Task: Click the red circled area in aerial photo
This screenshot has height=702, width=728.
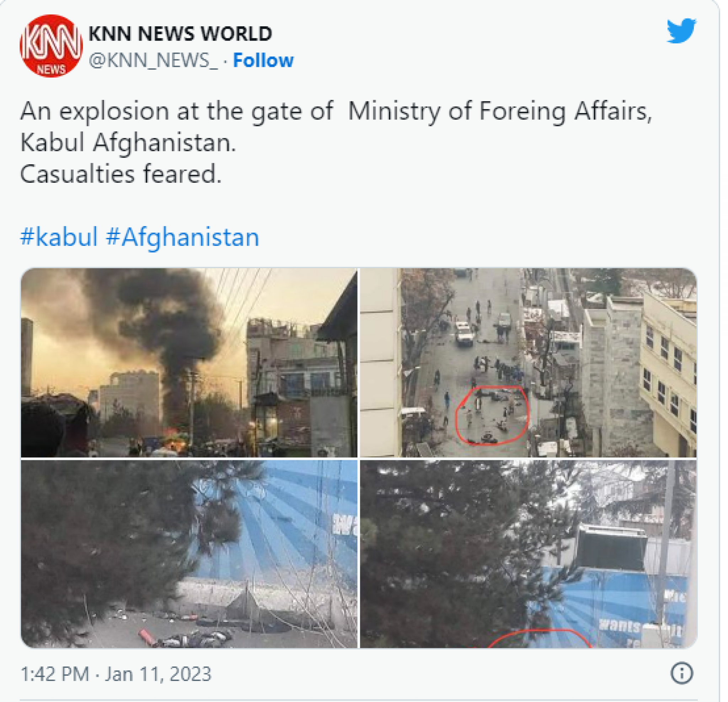Action: [492, 415]
